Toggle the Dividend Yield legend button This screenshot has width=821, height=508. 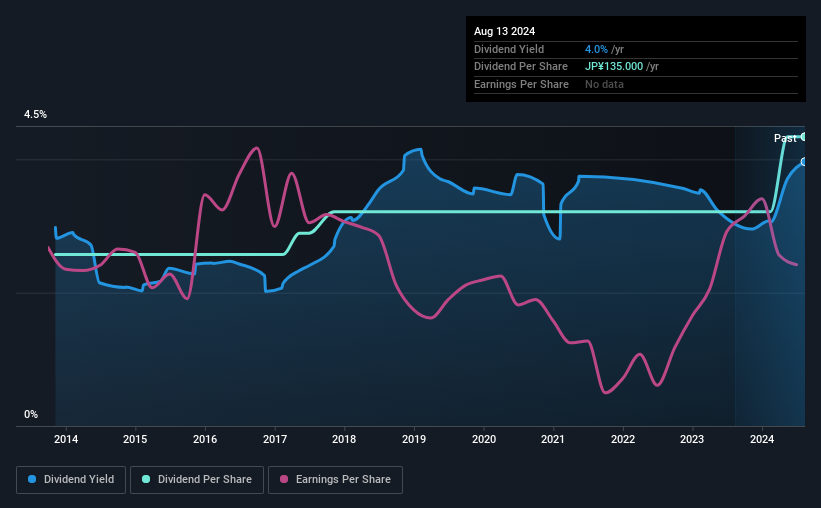click(71, 479)
